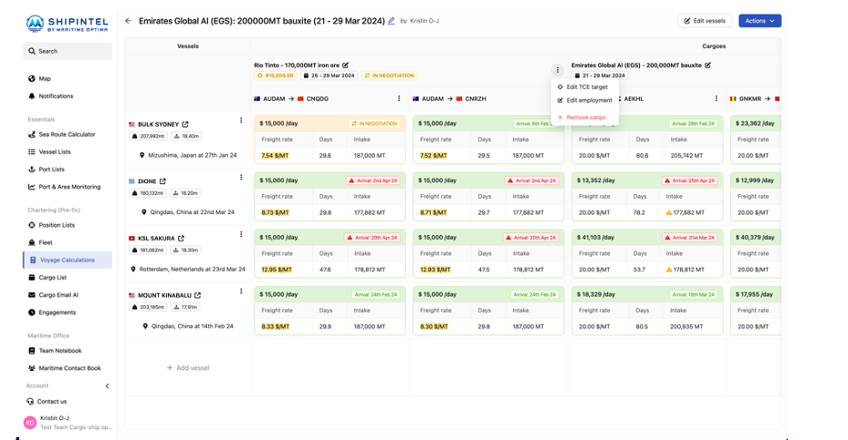
Task: Expand the Actions dropdown button
Action: pyautogui.click(x=759, y=21)
